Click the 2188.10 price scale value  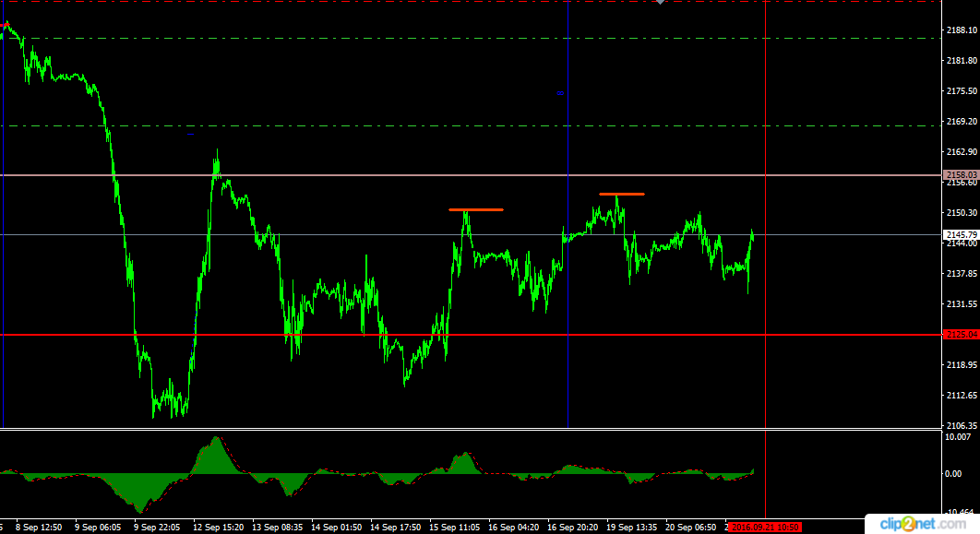point(962,30)
